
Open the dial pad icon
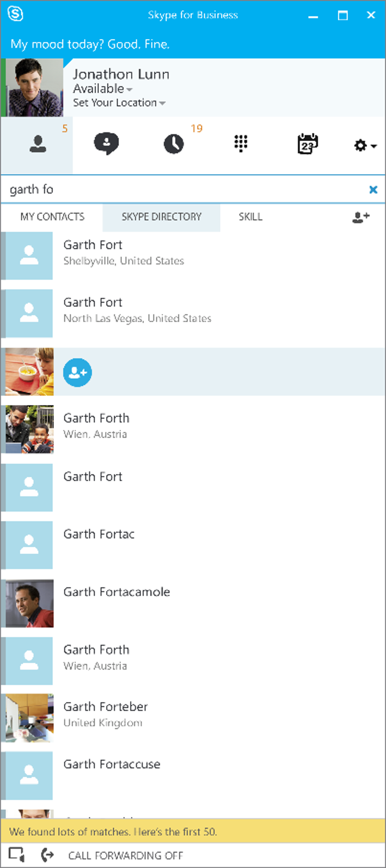pos(241,143)
